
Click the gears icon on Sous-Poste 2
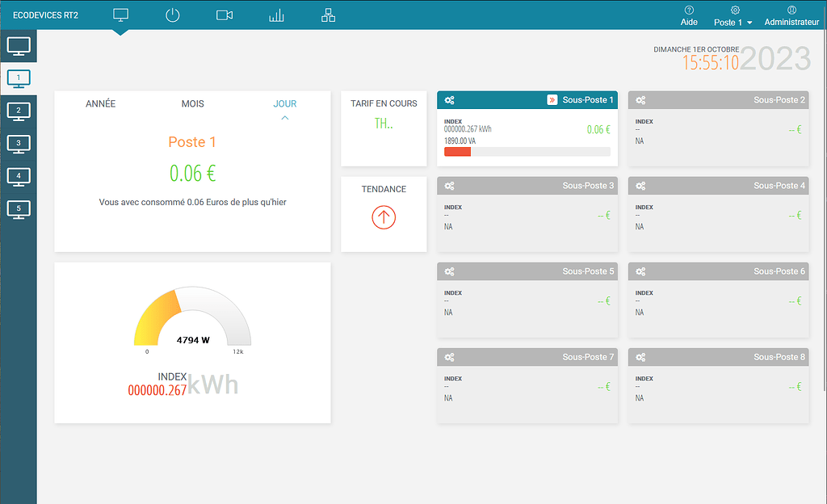(640, 99)
